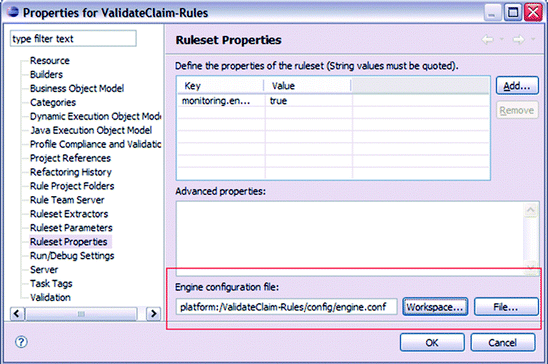The image size is (548, 364).
Task: Open the forward history dropdown arrow
Action: 533,39
